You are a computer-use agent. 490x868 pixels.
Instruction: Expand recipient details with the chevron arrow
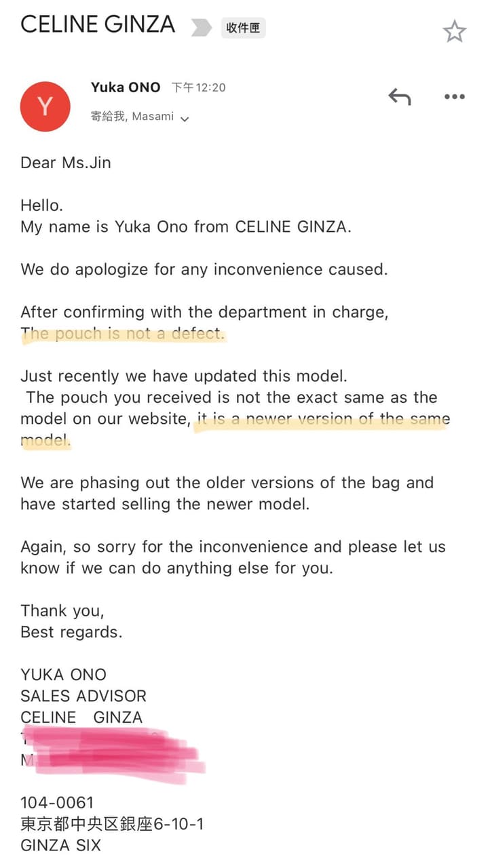click(x=184, y=118)
